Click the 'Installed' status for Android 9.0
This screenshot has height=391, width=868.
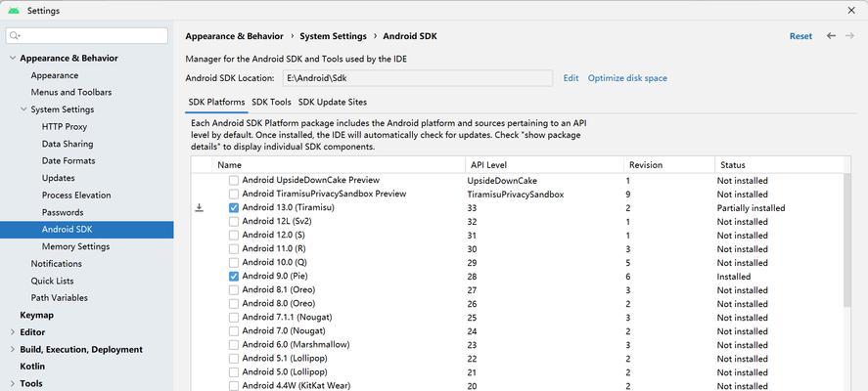(x=734, y=276)
